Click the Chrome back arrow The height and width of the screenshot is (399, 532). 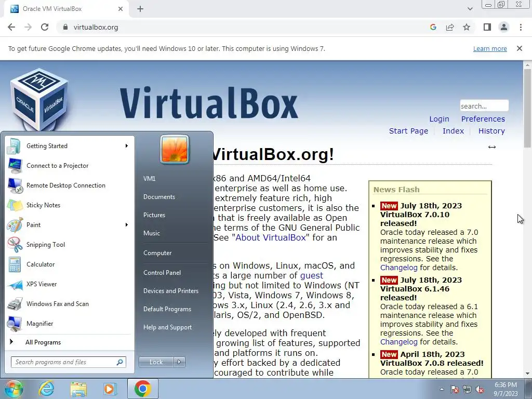pos(11,27)
